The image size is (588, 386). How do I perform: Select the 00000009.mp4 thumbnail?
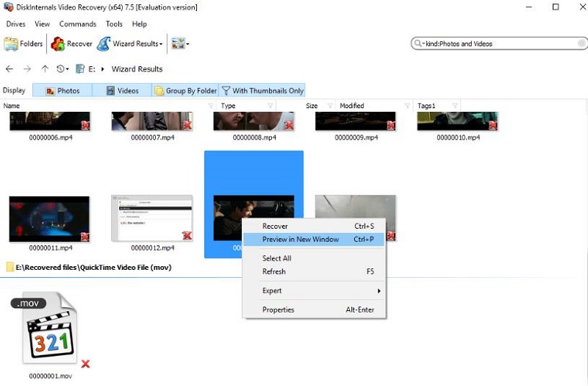click(356, 121)
